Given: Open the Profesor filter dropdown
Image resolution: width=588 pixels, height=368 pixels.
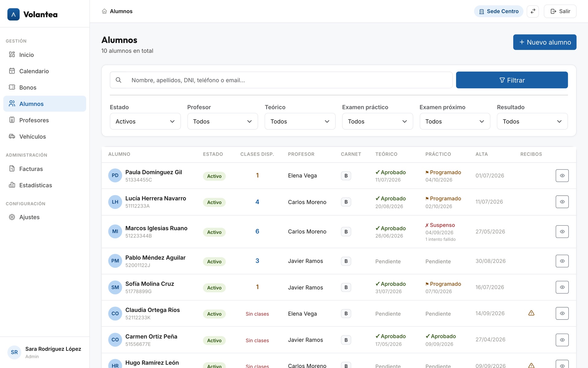Looking at the screenshot, I should 223,121.
